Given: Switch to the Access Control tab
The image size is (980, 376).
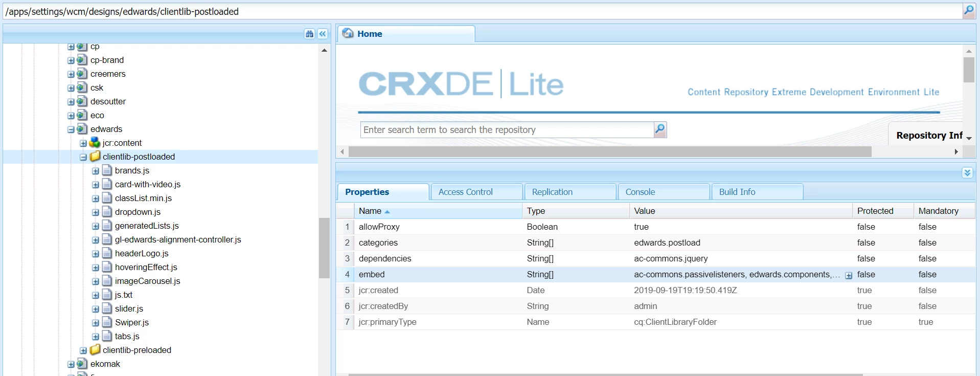Looking at the screenshot, I should (476, 192).
